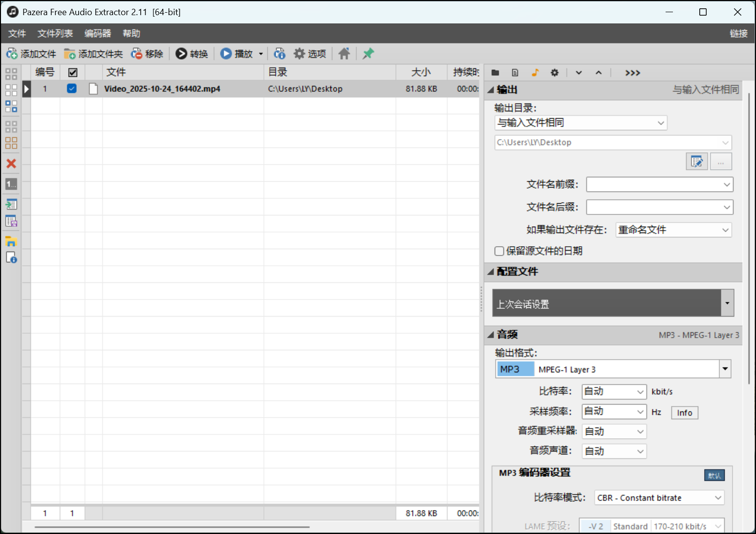Select the Video_2025-10-24_164402.mp4 file name

click(162, 89)
